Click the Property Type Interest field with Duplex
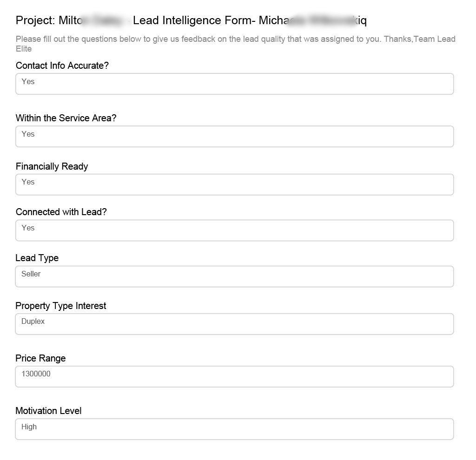The image size is (476, 460). (x=234, y=324)
